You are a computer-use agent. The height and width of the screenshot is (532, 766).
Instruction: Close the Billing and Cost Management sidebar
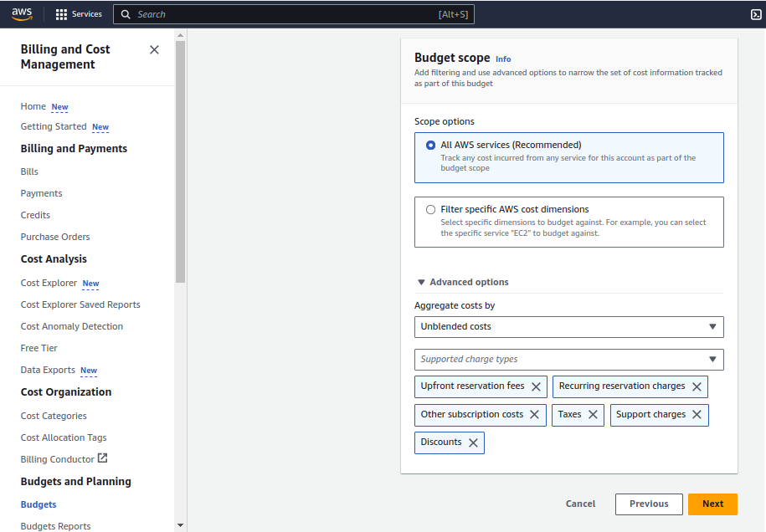click(154, 50)
